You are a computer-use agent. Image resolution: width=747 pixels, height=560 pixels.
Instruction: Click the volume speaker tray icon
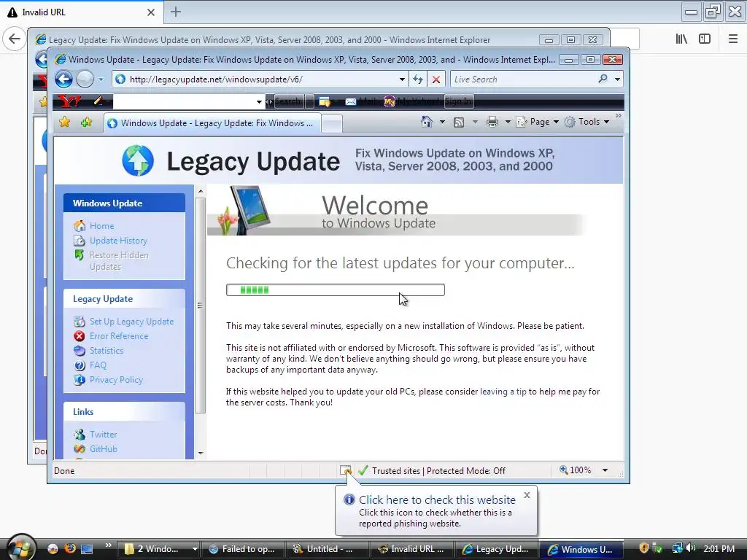tap(692, 548)
